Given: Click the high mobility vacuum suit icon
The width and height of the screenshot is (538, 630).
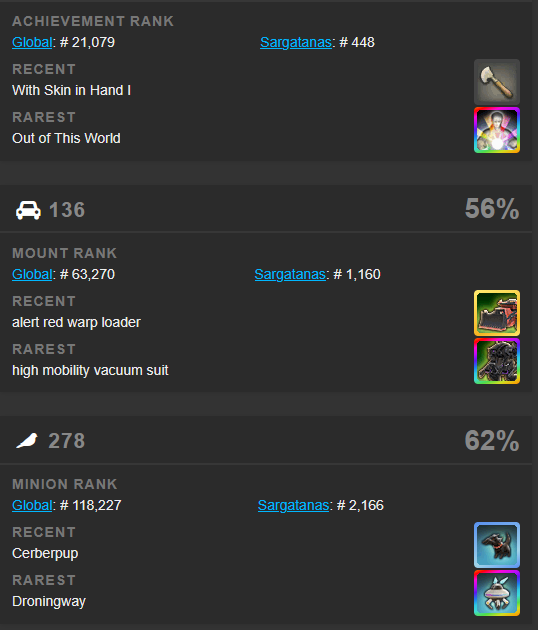Looking at the screenshot, I should click(497, 361).
